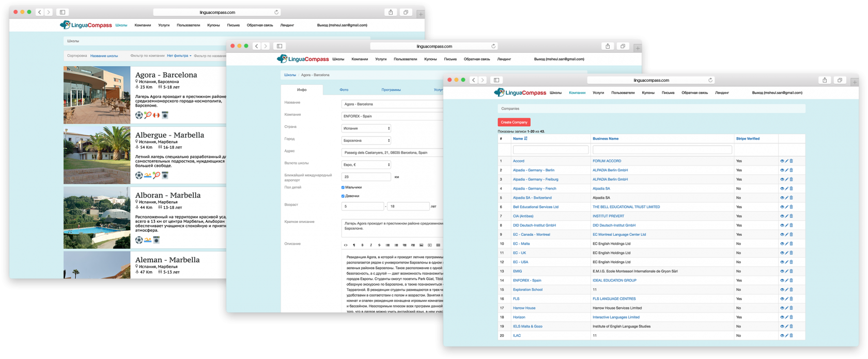Click the tennis icon under Albergue - Marbella

point(157,176)
